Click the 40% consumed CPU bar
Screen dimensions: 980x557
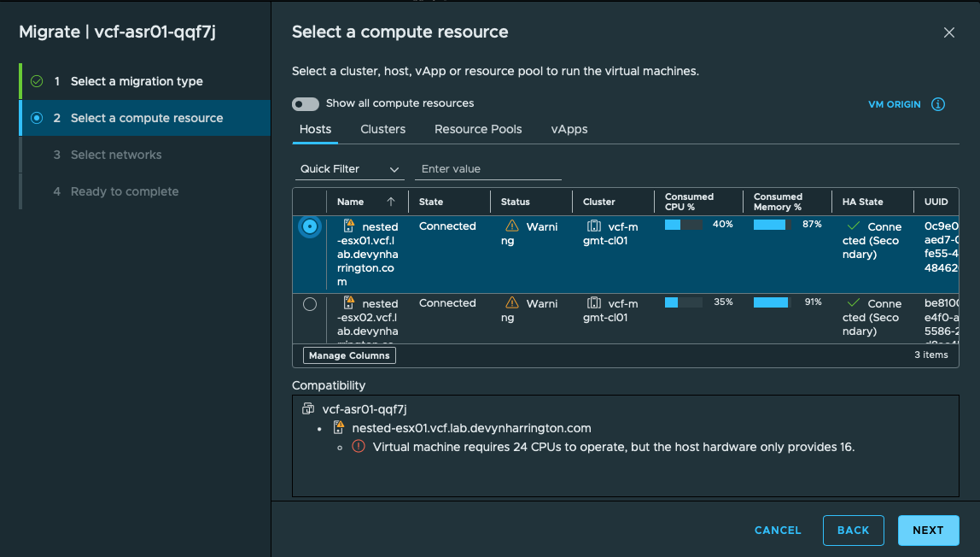tap(683, 225)
